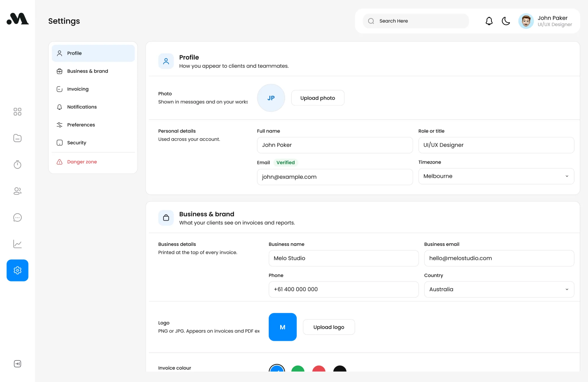Image resolution: width=588 pixels, height=382 pixels.
Task: Click the Verified email badge
Action: click(286, 163)
